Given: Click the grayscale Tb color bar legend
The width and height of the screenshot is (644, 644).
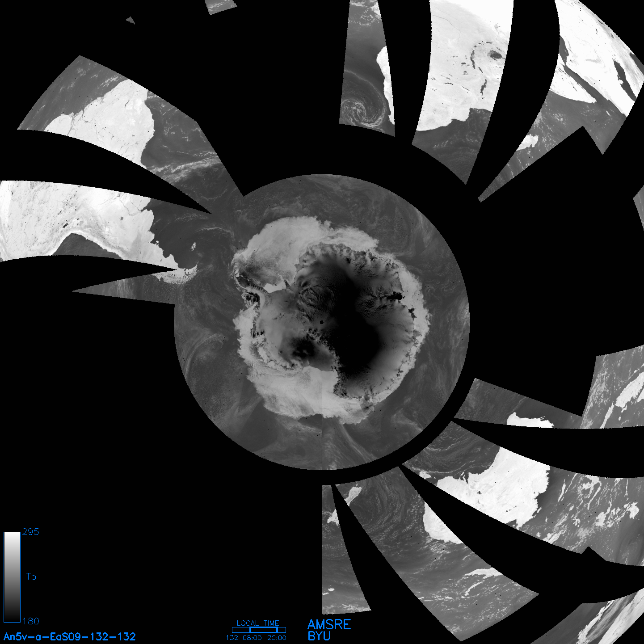Looking at the screenshot, I should [12, 577].
